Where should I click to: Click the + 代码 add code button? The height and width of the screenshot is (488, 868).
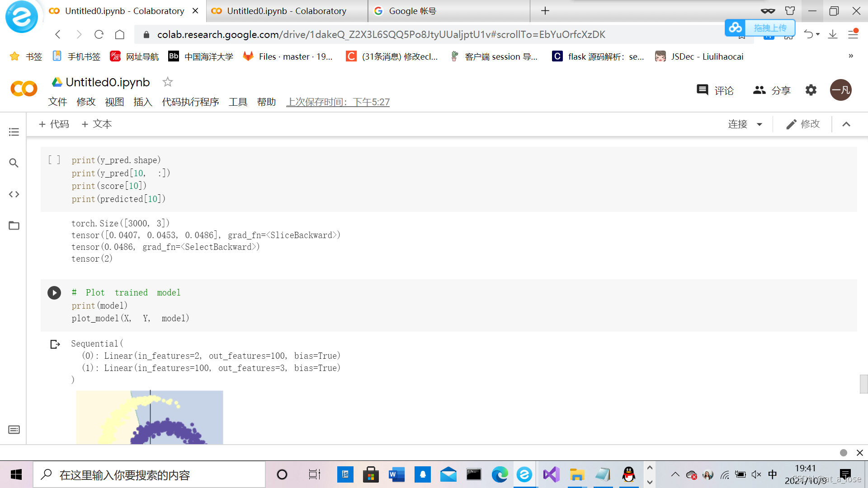(54, 124)
